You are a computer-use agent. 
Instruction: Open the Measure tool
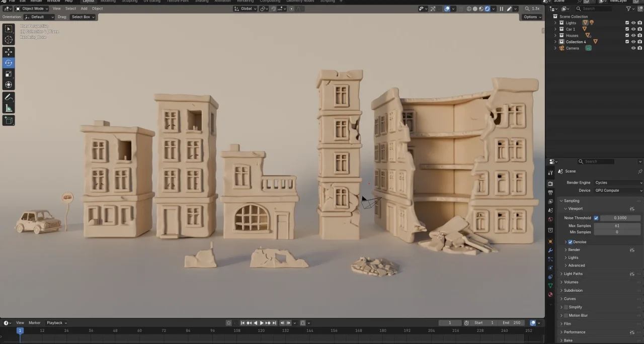[x=8, y=107]
